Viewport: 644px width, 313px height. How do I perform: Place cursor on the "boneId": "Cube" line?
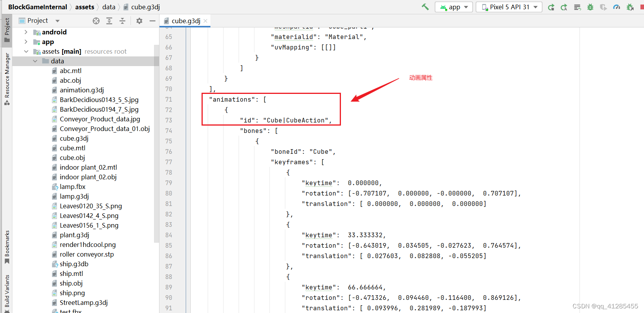point(303,151)
